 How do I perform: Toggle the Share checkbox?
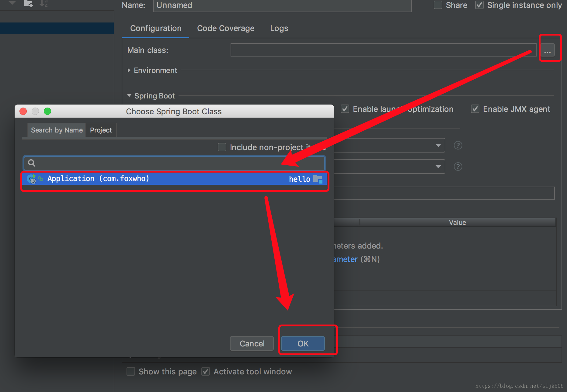click(438, 5)
